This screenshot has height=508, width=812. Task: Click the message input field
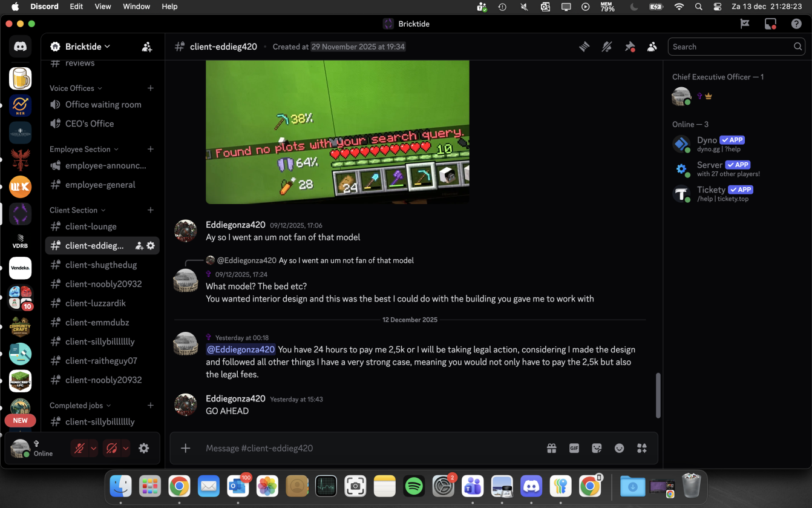pos(363,448)
